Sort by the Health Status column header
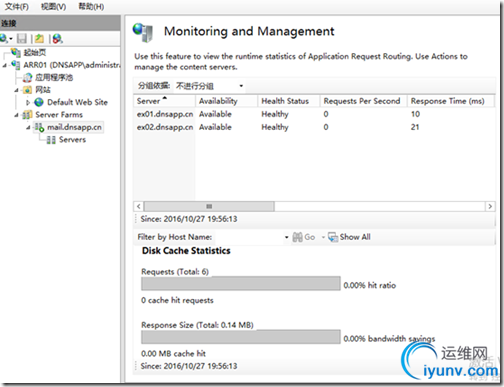 [289, 101]
